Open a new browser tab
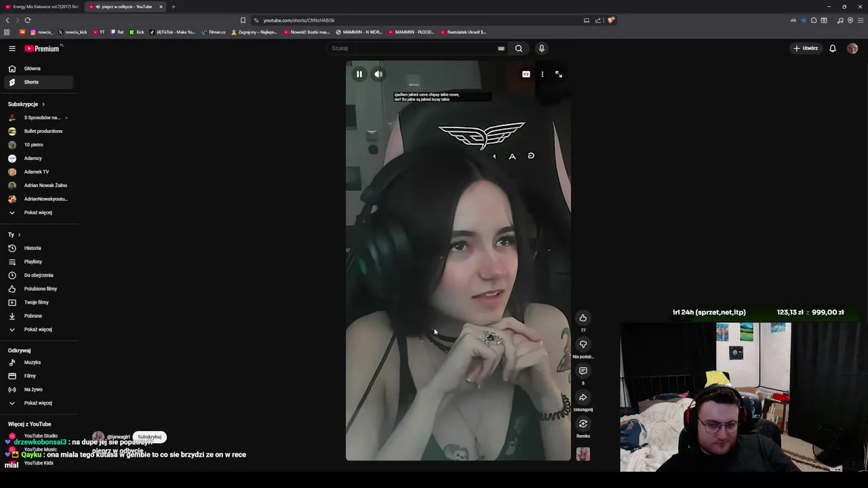This screenshot has height=488, width=868. tap(174, 7)
